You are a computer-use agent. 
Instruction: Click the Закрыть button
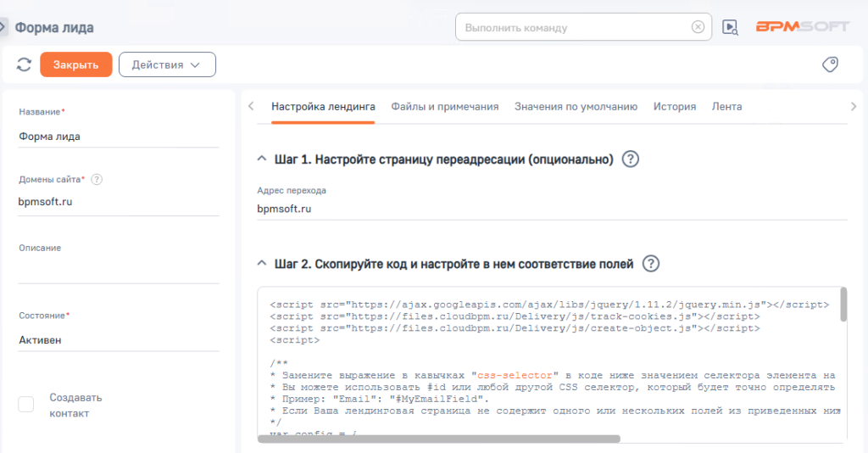click(75, 64)
